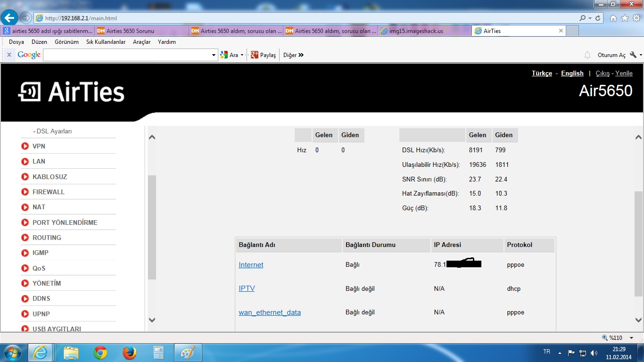Click the Google toolbar wrench settings icon
The image size is (644, 362).
click(633, 55)
